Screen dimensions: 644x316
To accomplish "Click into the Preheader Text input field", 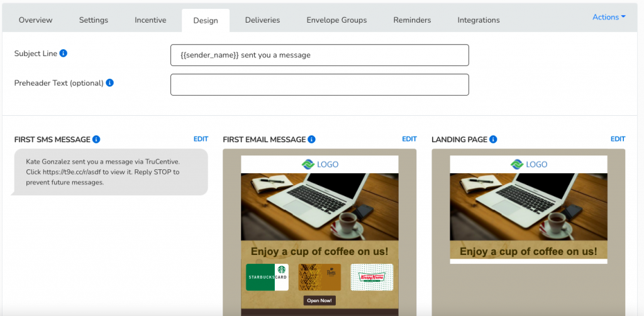I will click(319, 84).
